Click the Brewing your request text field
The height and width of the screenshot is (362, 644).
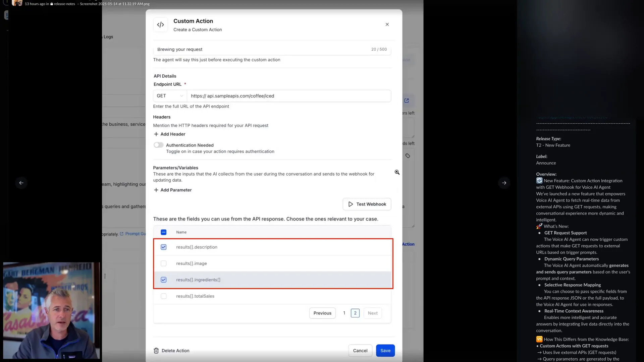272,49
